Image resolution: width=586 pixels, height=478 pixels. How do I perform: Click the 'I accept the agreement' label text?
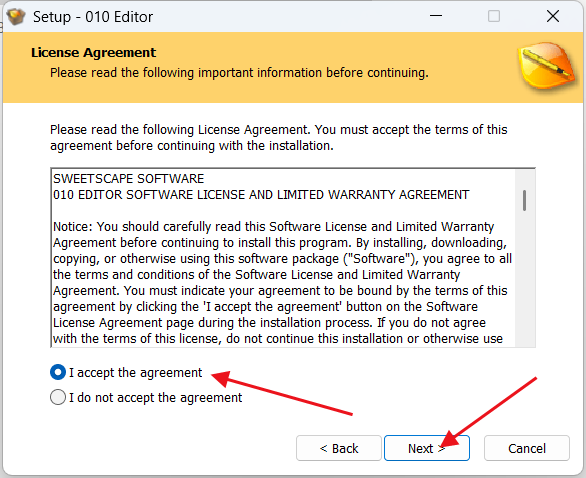tap(135, 373)
